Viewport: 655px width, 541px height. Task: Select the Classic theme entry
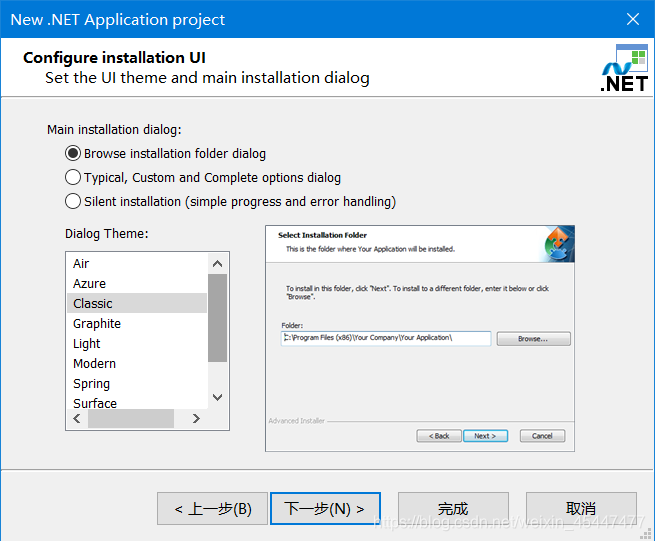click(137, 303)
